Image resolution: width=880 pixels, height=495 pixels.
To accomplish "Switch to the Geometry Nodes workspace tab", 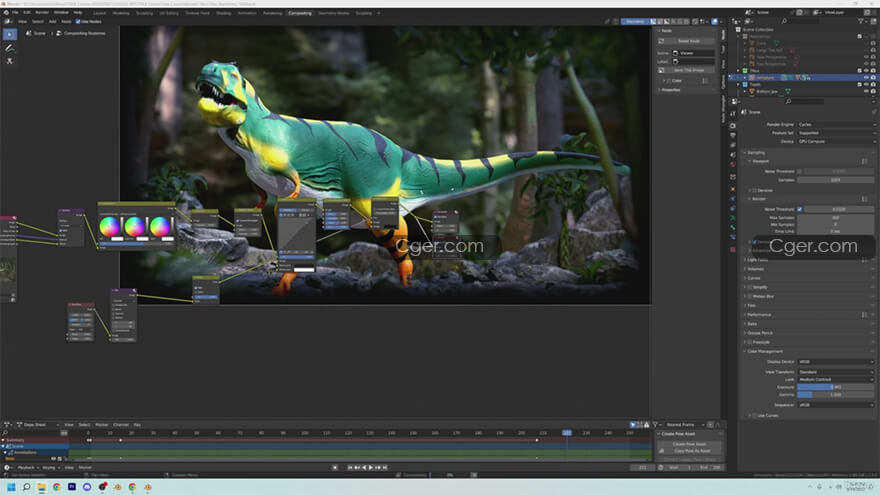I will [334, 13].
